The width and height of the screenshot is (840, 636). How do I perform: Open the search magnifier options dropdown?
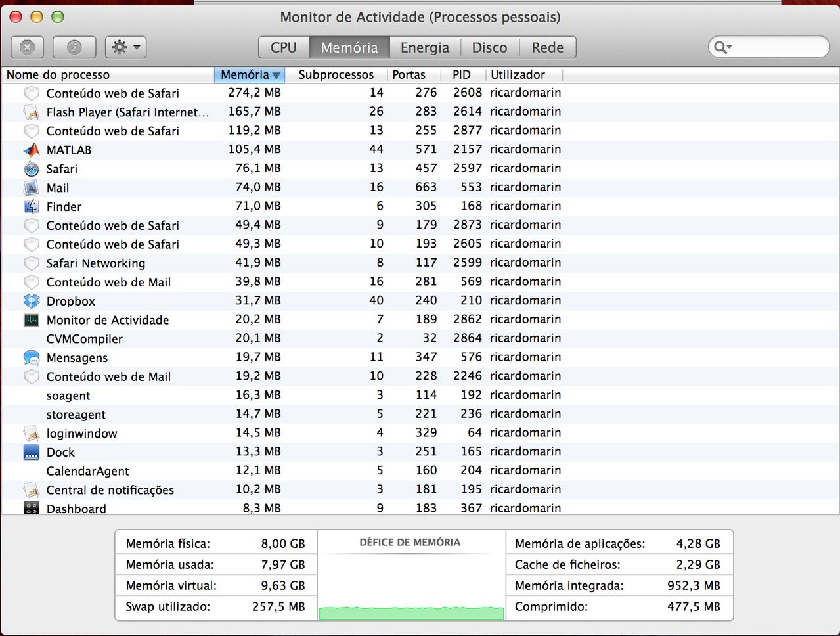[x=722, y=47]
